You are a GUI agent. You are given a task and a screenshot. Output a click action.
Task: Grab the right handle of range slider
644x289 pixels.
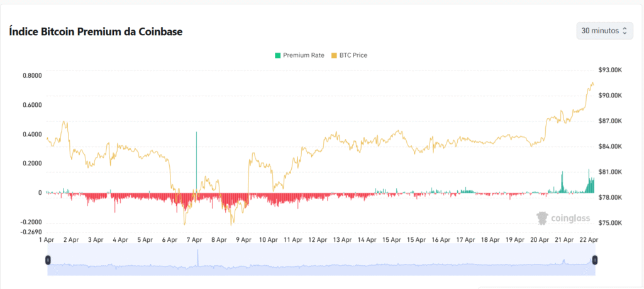point(595,259)
